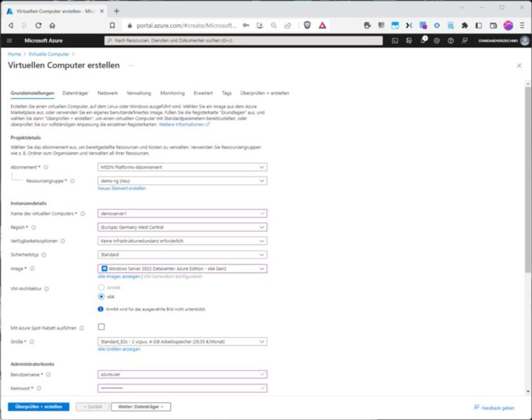The height and width of the screenshot is (420, 532).
Task: Open the Region dropdown
Action: point(182,227)
